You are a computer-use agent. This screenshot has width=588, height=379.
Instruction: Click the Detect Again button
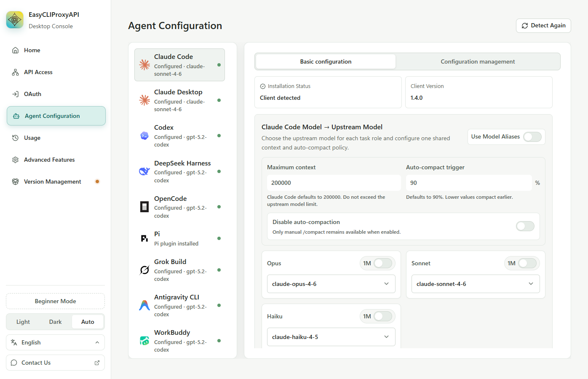click(x=543, y=26)
